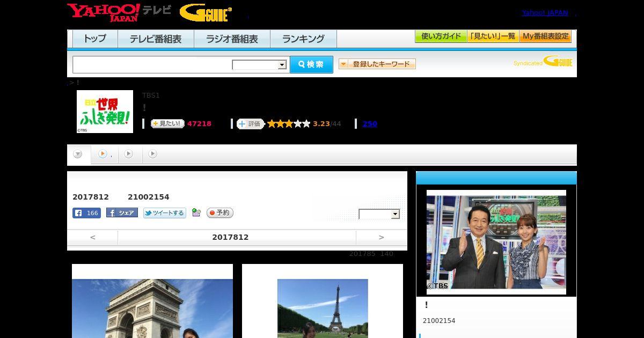The width and height of the screenshot is (644, 338).
Task: Click the 評価 plus rating button
Action: (x=250, y=124)
